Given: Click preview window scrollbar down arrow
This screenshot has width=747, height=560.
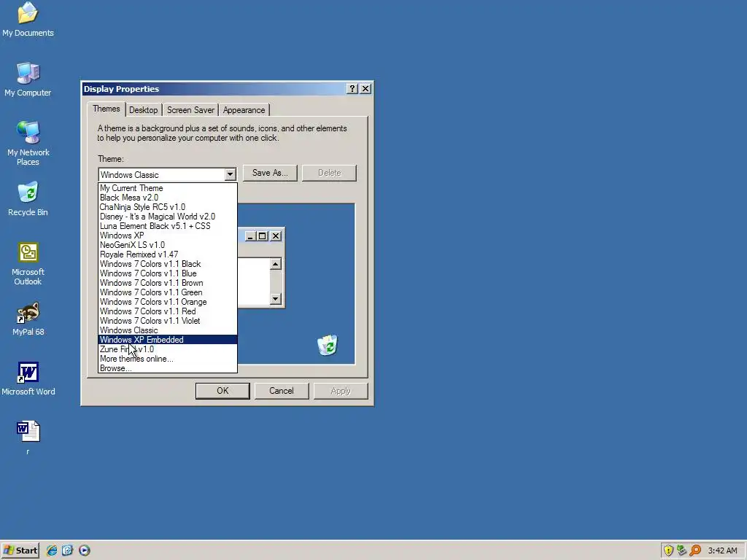Looking at the screenshot, I should pyautogui.click(x=276, y=299).
